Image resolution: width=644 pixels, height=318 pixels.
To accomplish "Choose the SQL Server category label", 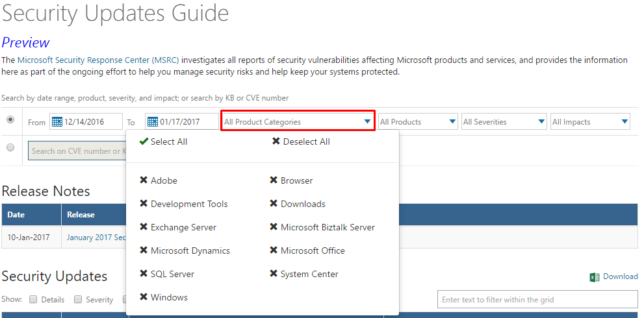I will (172, 274).
